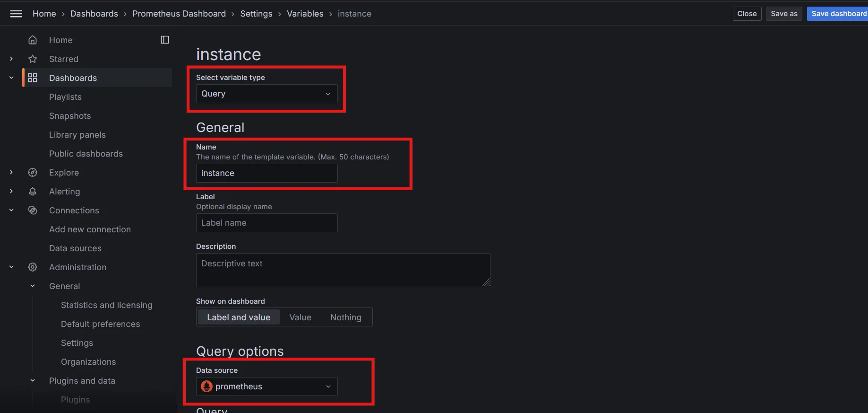Open Plugins in the sidebar
This screenshot has width=868, height=413.
coord(76,400)
